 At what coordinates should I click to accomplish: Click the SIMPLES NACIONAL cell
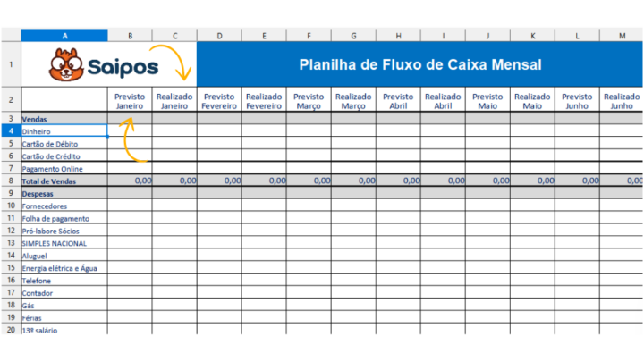pyautogui.click(x=64, y=243)
